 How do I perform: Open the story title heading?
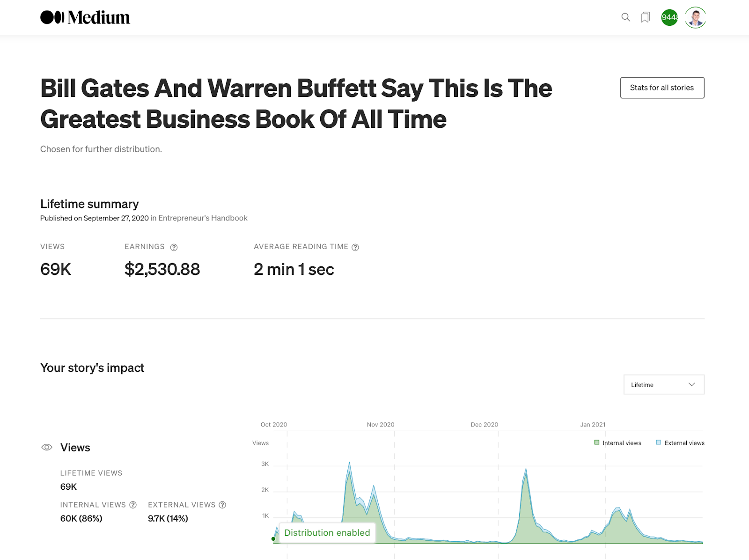pos(296,103)
